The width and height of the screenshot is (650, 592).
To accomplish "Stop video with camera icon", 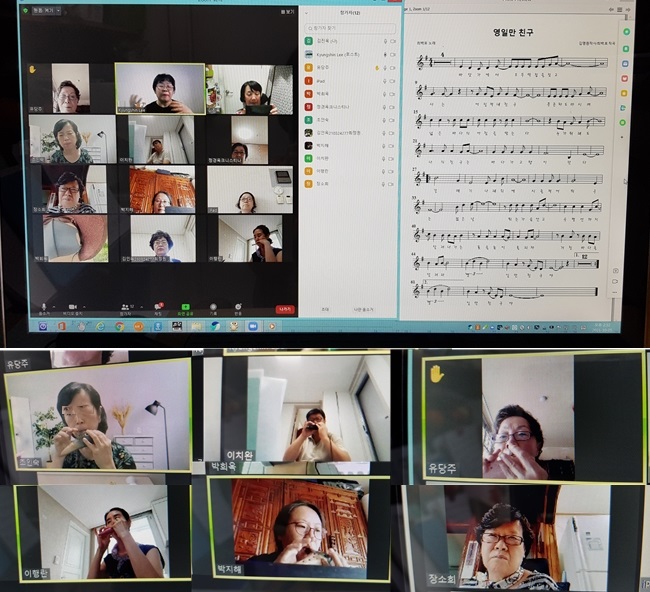I will click(x=73, y=304).
